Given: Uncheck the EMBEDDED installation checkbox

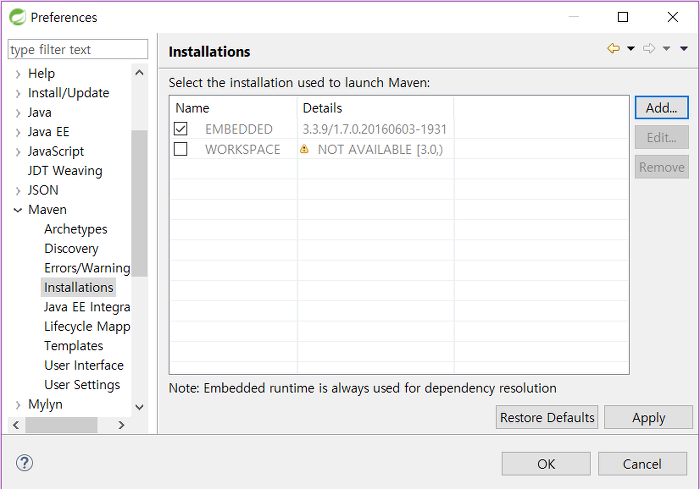Looking at the screenshot, I should (x=181, y=129).
